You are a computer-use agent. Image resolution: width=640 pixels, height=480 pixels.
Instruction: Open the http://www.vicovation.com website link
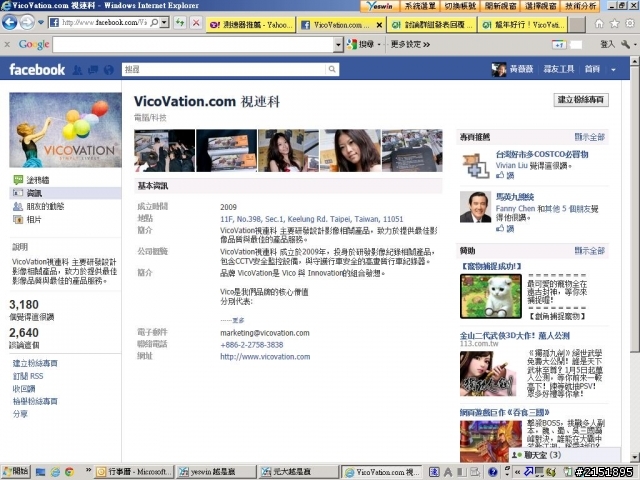[265, 357]
